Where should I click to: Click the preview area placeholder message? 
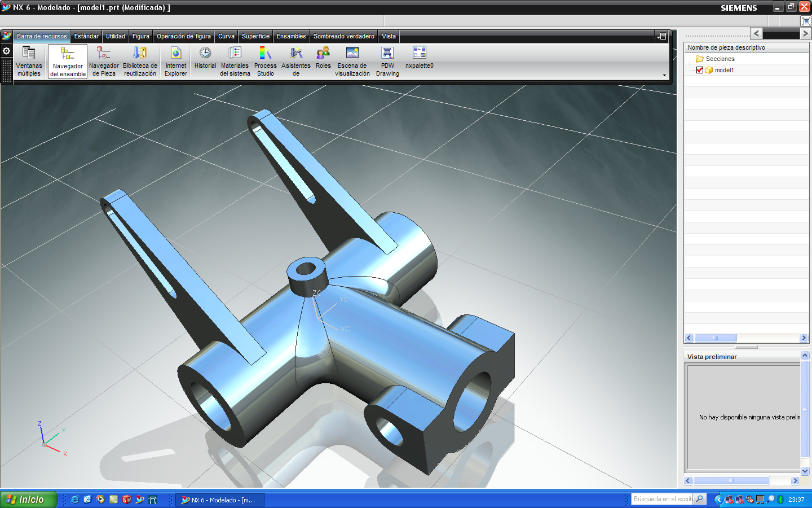coord(749,417)
